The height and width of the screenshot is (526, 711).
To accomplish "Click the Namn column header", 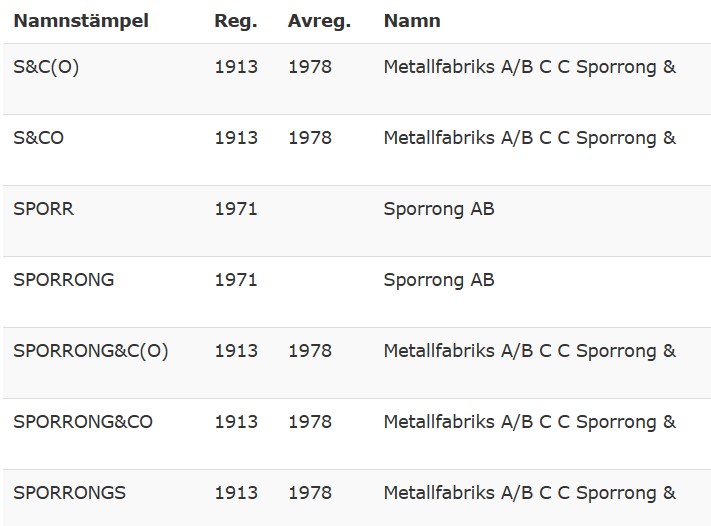I will coord(412,21).
